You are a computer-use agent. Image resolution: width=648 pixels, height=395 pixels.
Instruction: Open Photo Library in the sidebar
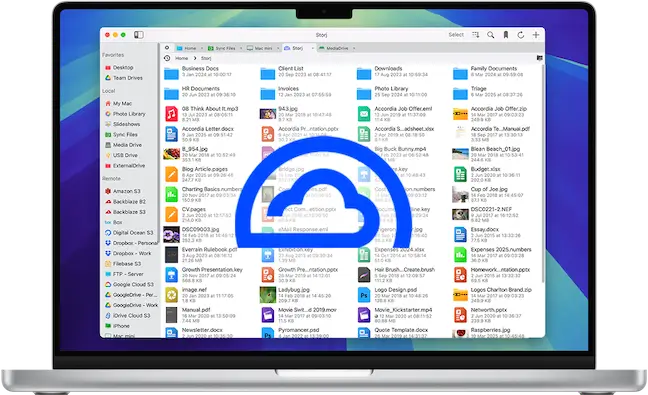[125, 114]
